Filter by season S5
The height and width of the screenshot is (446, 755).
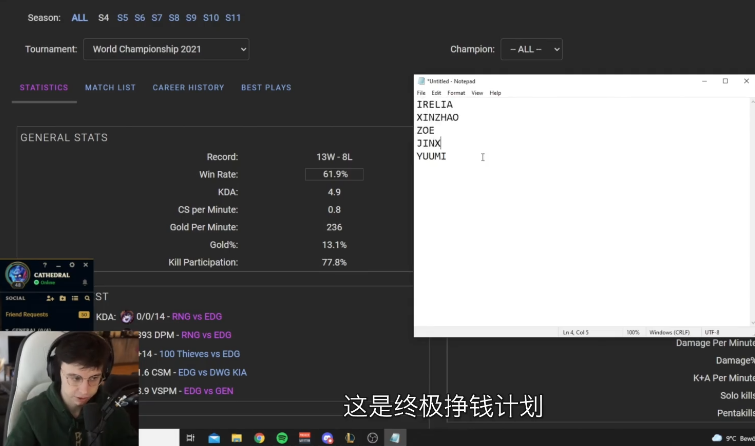(x=123, y=18)
